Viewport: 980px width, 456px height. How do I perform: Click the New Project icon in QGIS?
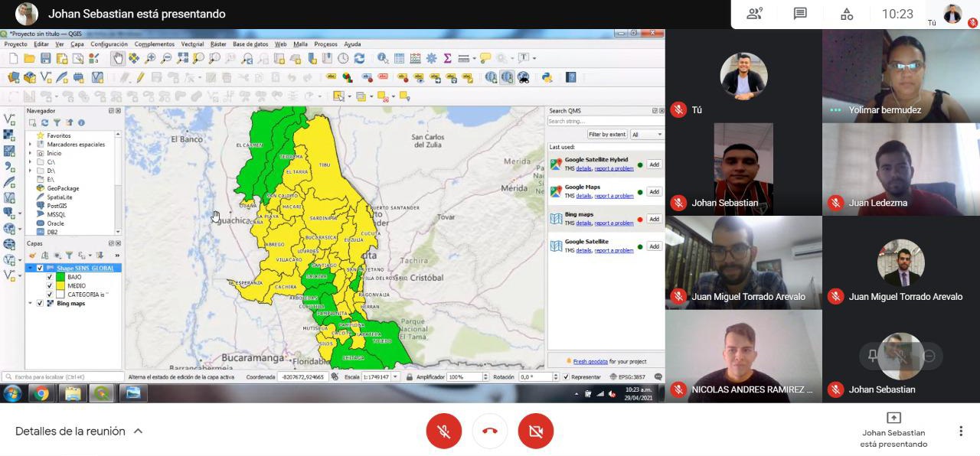pos(14,58)
